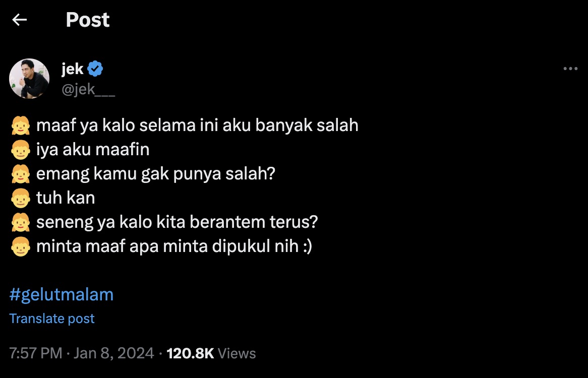Click the display name jek

[72, 69]
